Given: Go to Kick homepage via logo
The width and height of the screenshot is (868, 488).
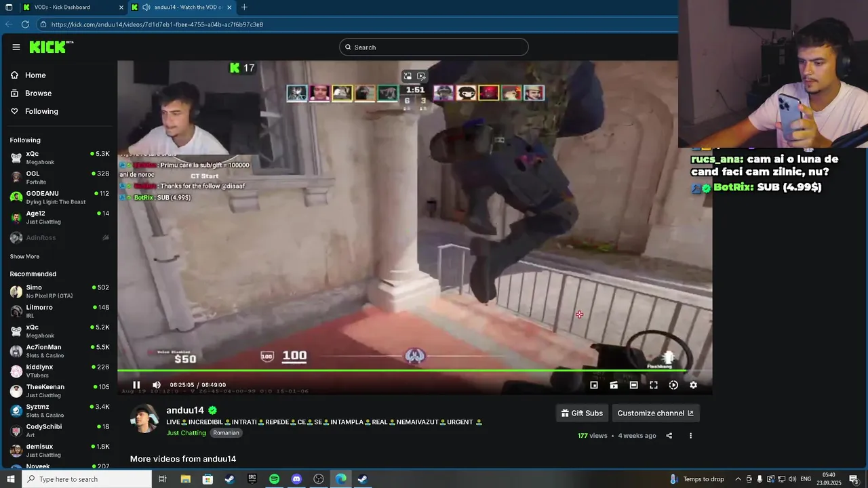Looking at the screenshot, I should pos(51,47).
